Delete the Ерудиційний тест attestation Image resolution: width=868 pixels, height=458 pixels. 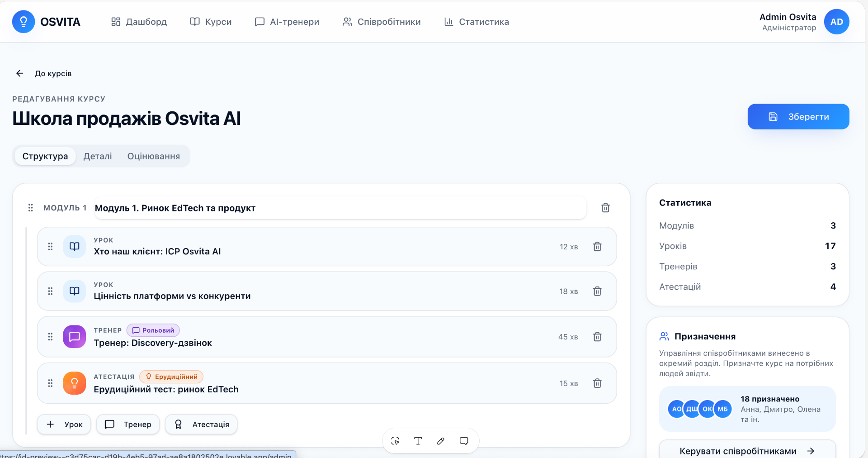tap(597, 383)
